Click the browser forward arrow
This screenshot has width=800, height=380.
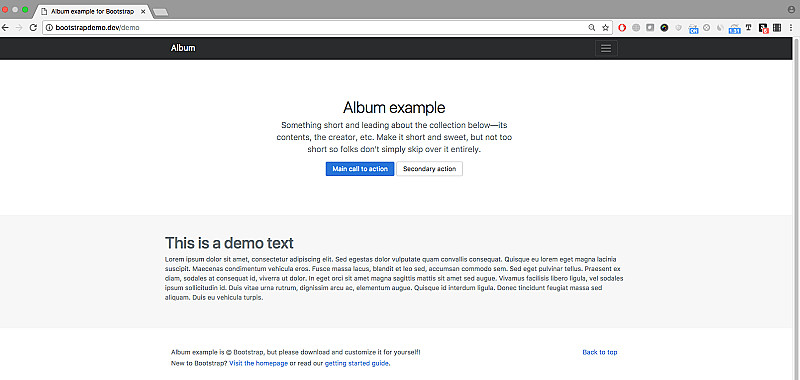point(19,28)
